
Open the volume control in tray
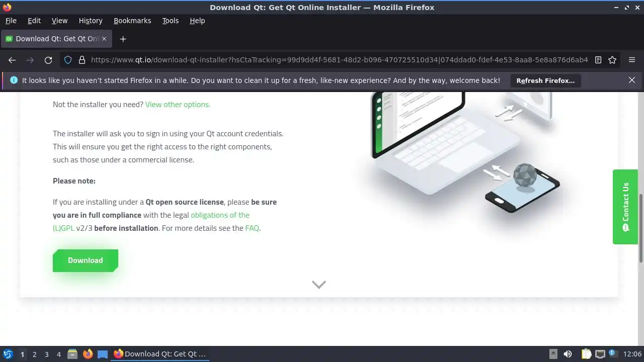(568, 354)
